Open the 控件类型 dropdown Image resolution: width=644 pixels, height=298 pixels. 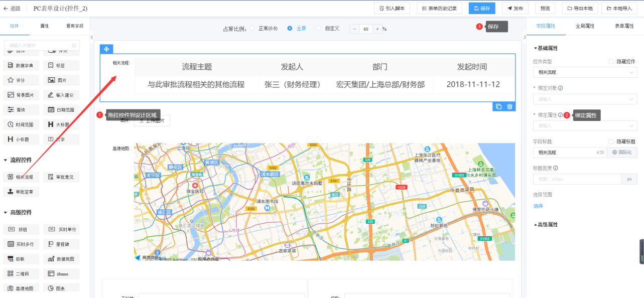coord(585,72)
